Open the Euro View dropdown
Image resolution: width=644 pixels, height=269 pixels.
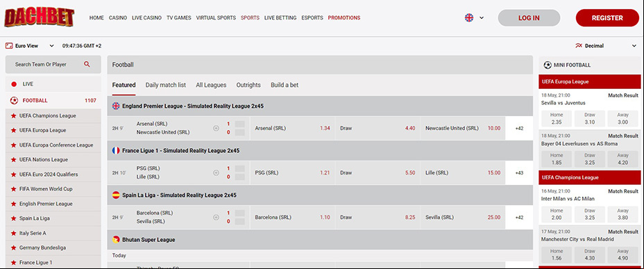tap(30, 46)
